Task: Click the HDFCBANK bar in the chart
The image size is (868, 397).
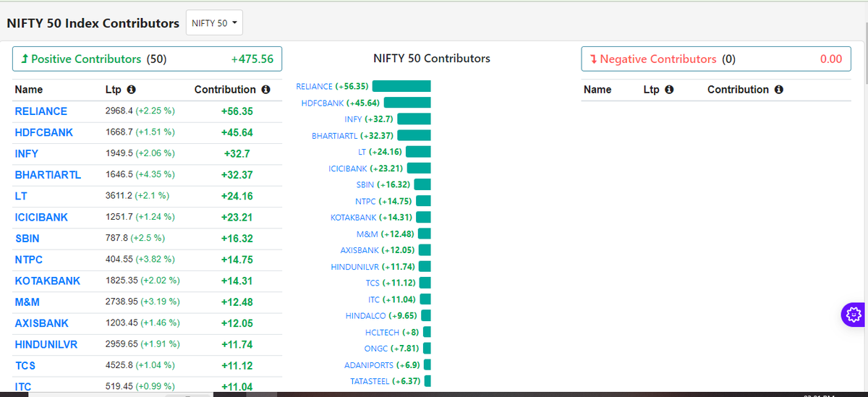Action: tap(407, 103)
